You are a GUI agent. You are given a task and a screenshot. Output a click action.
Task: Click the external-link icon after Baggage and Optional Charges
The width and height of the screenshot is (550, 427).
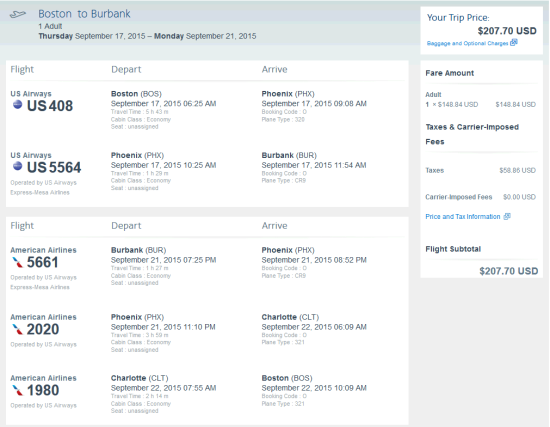click(x=514, y=42)
